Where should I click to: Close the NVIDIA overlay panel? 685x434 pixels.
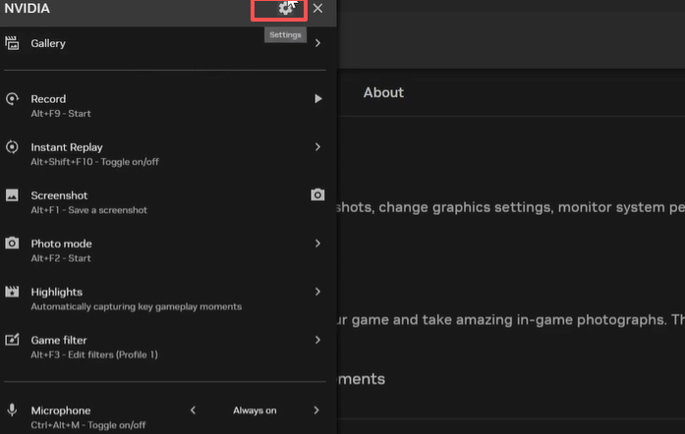tap(318, 8)
